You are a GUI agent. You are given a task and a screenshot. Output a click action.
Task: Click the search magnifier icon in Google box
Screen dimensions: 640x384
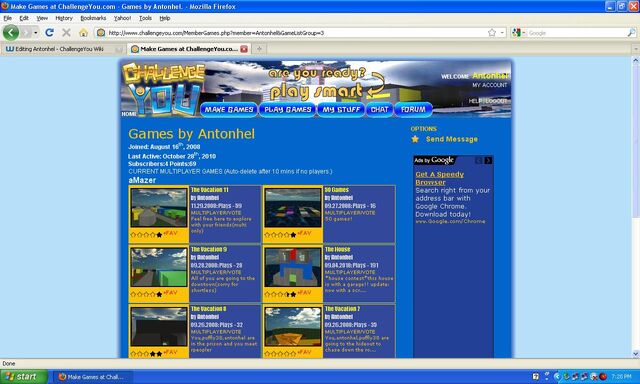[x=631, y=33]
